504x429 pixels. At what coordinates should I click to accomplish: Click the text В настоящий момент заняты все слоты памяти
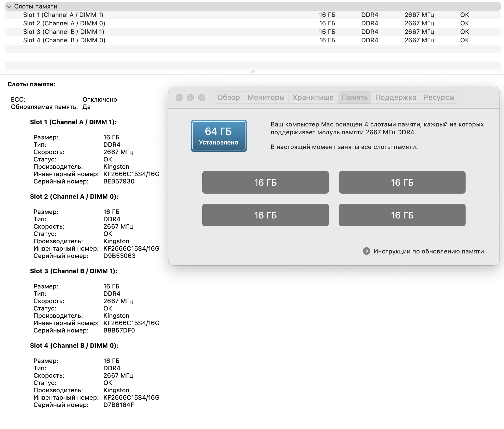tap(344, 147)
